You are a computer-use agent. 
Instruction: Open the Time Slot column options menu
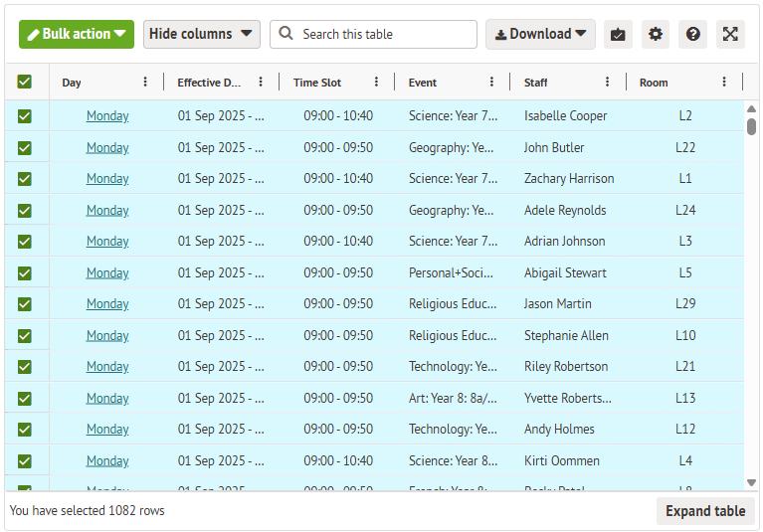click(376, 83)
